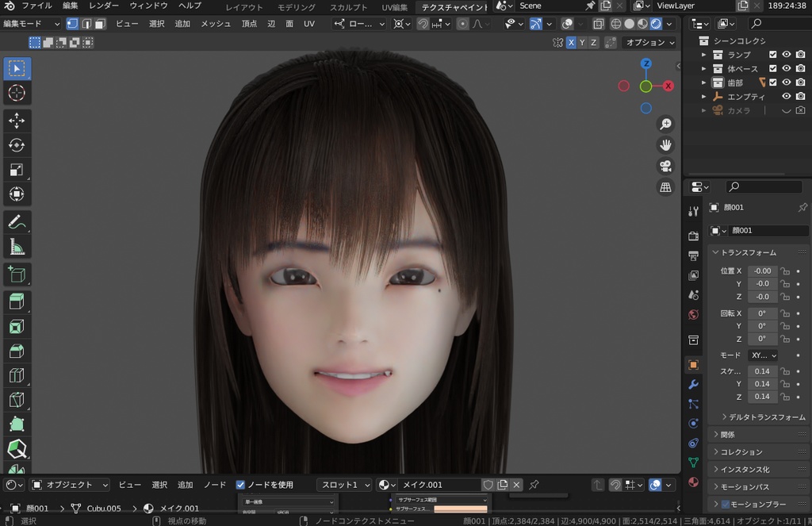Choose the Inset Faces tool
Screen dimensions: 812x526
coord(17,327)
